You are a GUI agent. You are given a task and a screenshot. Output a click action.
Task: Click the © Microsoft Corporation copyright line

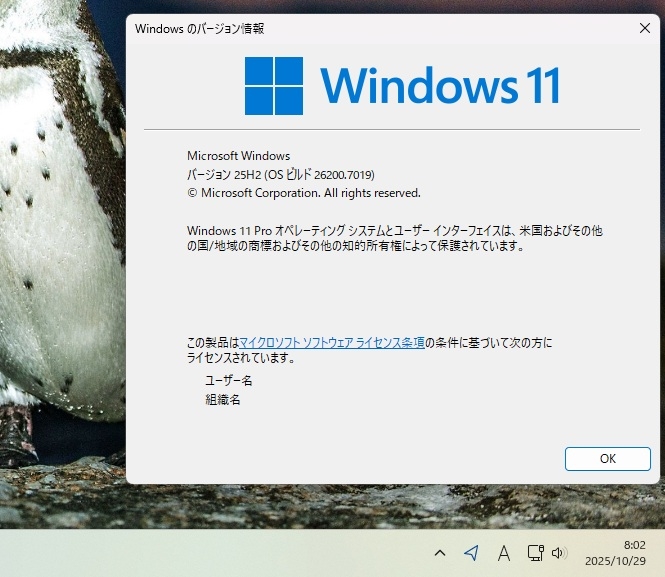304,193
